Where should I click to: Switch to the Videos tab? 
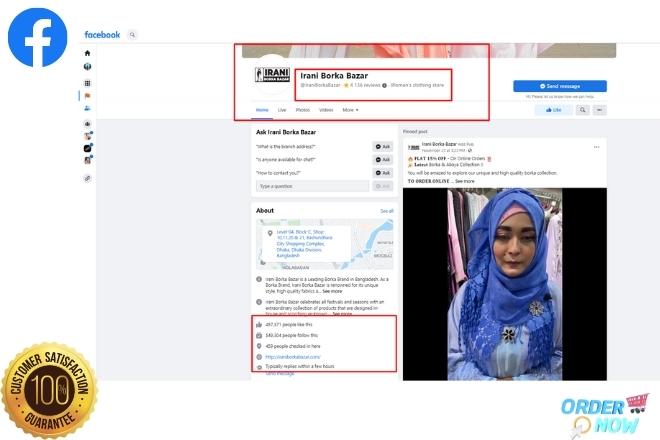pos(326,110)
